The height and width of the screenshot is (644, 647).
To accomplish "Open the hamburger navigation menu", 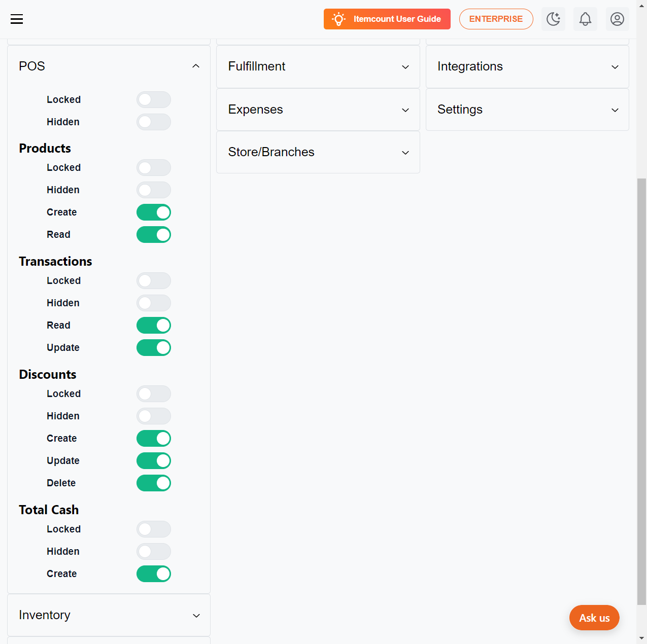I will (17, 19).
